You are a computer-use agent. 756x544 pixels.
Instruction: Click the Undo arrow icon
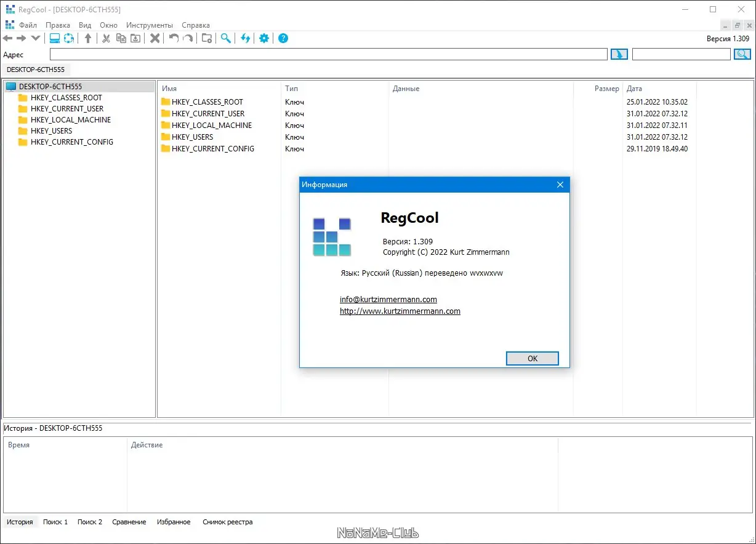click(x=174, y=38)
